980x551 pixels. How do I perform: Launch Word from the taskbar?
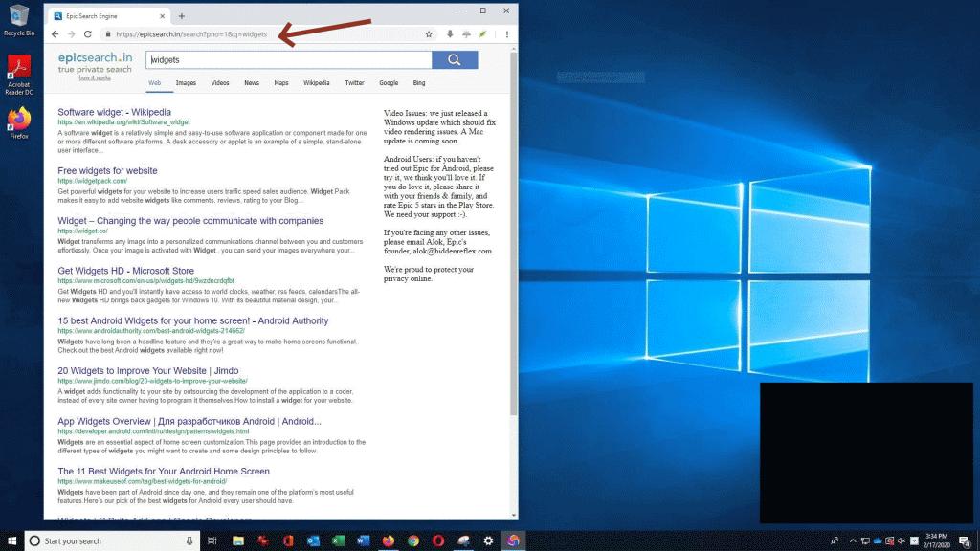363,541
